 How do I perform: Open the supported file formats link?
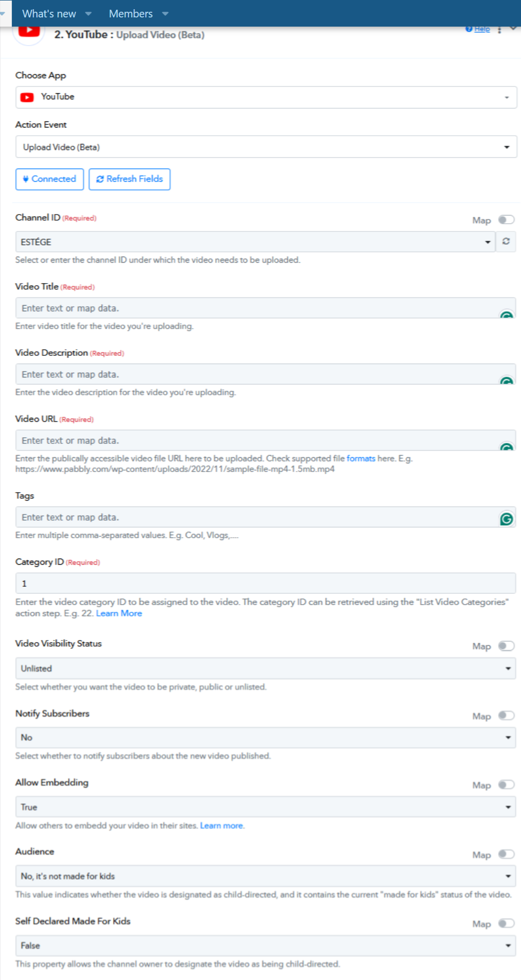point(361,458)
